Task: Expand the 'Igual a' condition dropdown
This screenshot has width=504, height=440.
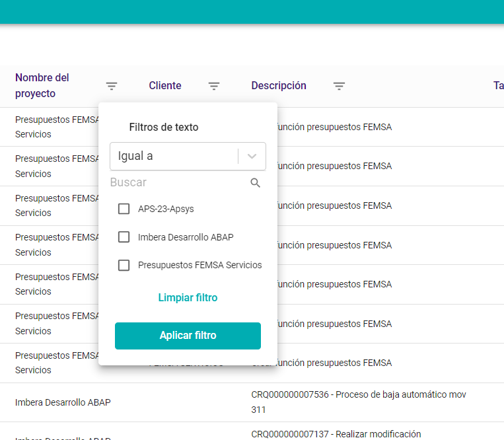Action: [x=252, y=157]
